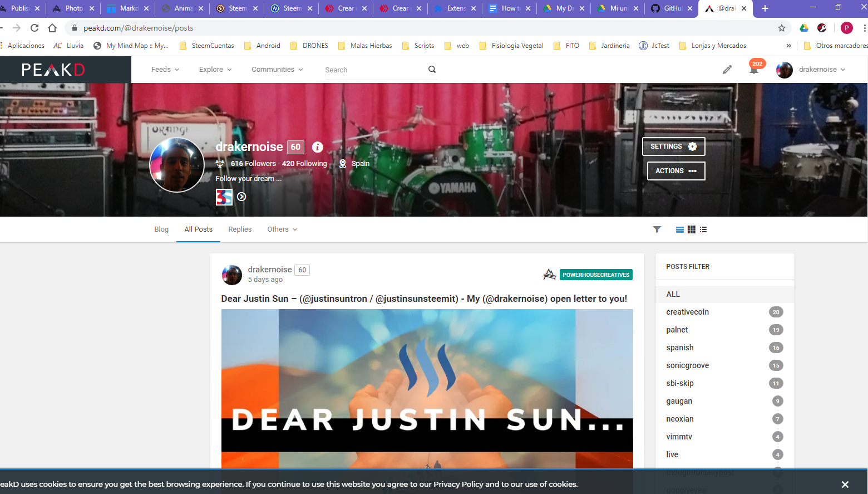868x494 pixels.
Task: Click the search magnifier icon
Action: 432,70
